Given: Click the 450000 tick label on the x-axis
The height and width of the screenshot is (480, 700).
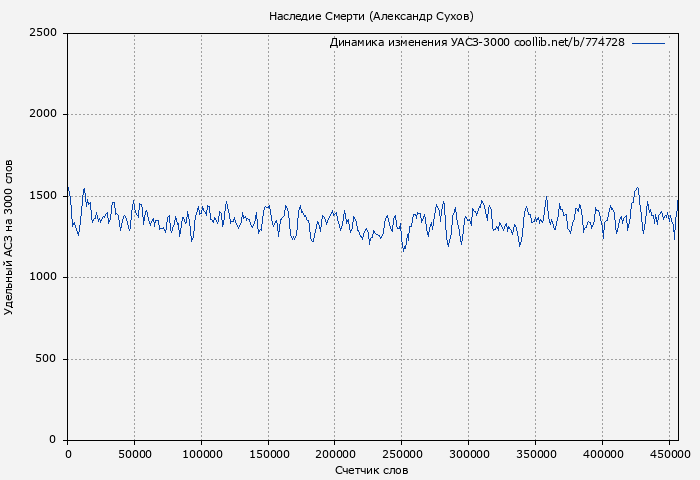Looking at the screenshot, I should point(668,455).
